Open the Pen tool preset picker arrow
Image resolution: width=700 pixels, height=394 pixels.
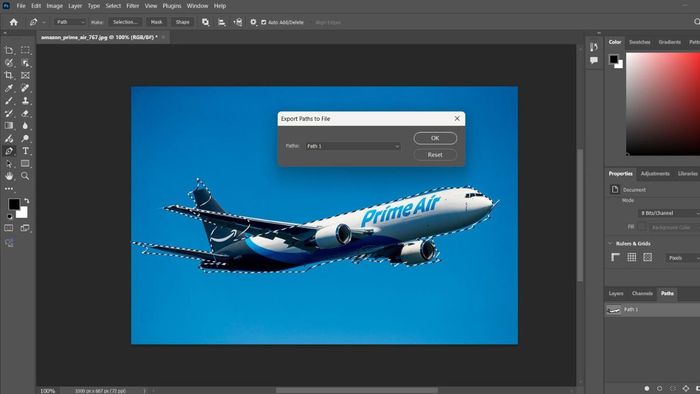click(x=44, y=22)
